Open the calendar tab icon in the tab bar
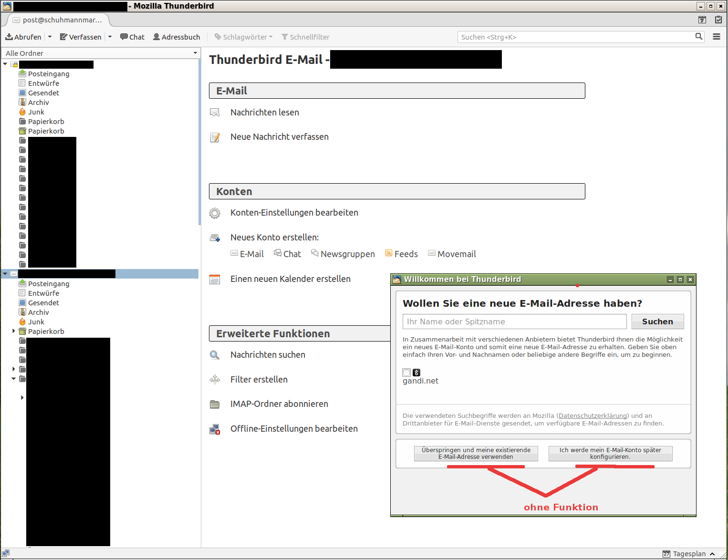The height and width of the screenshot is (560, 728). [702, 20]
